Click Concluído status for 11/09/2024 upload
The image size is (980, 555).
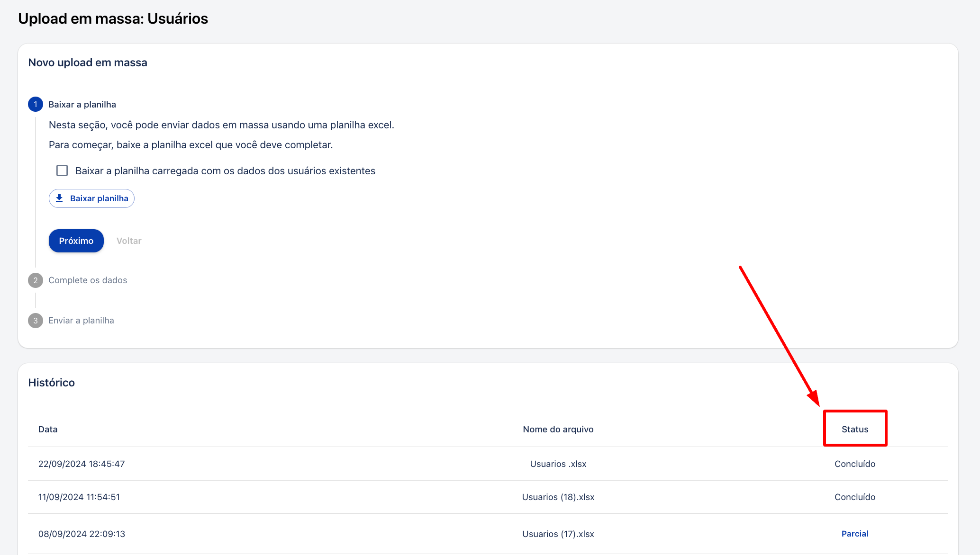854,497
